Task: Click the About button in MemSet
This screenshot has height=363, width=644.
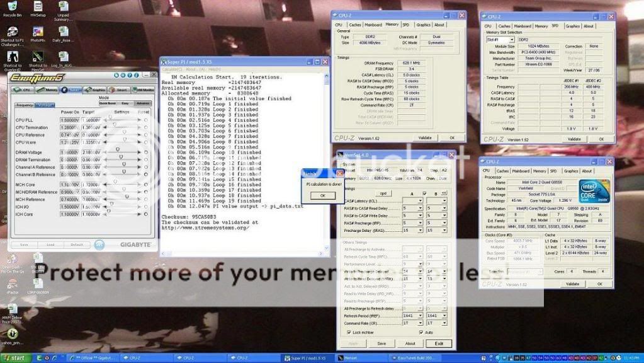Action: (410, 343)
